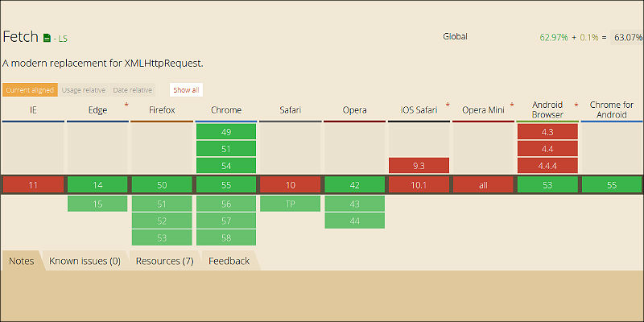
Task: Select the Opera 42 support cell
Action: tap(355, 185)
